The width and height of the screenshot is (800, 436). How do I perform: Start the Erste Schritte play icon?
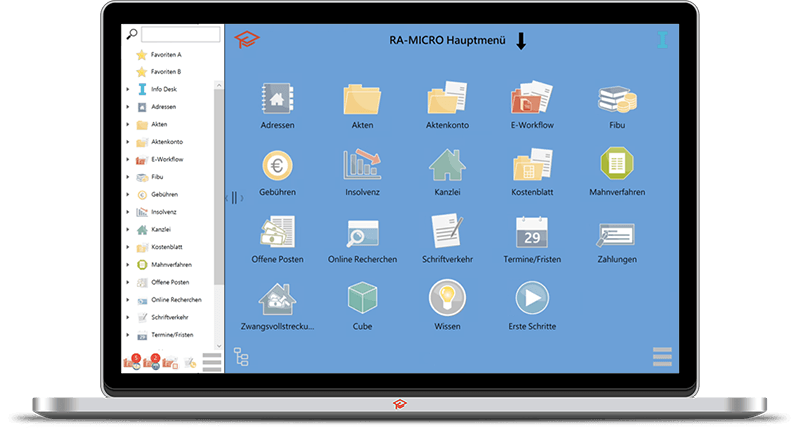click(532, 298)
